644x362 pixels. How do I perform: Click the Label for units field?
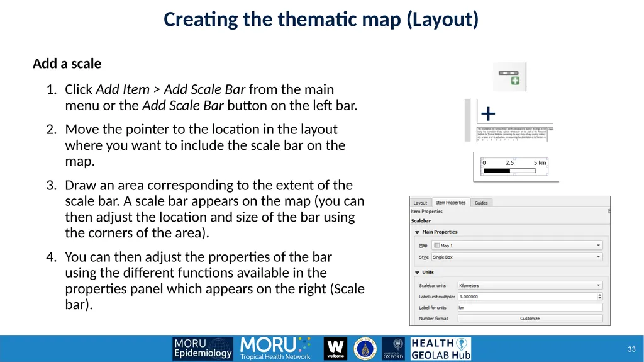tap(530, 308)
